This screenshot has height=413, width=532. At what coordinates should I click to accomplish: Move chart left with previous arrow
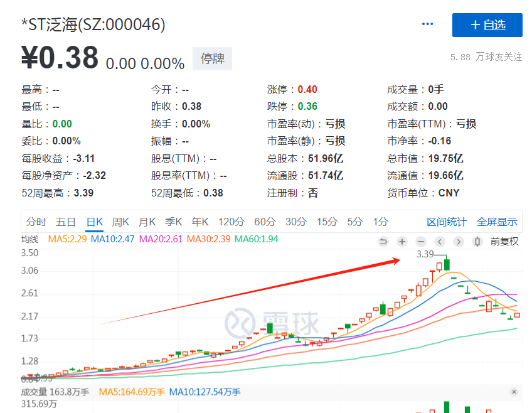point(440,242)
